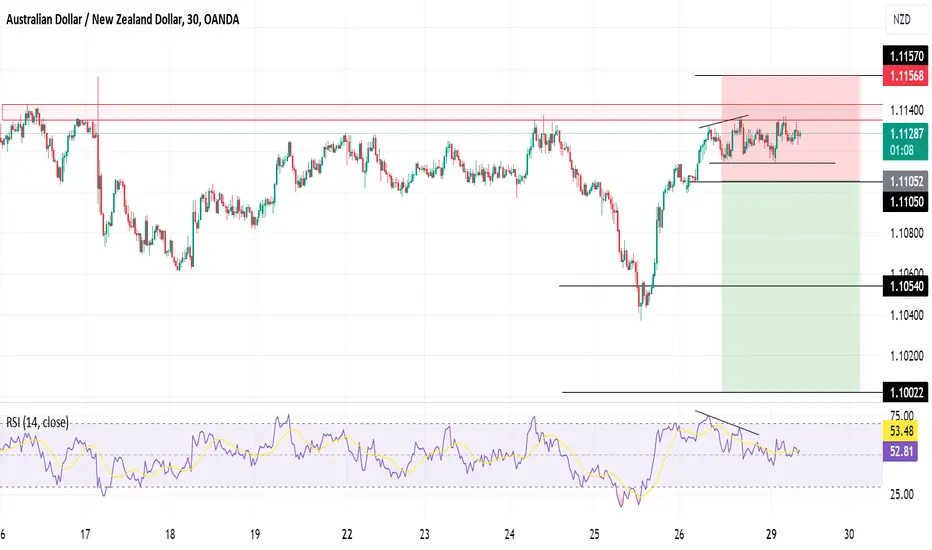This screenshot has height=550, width=932.
Task: Click the 25.00 RSI axis level
Action: (x=902, y=494)
